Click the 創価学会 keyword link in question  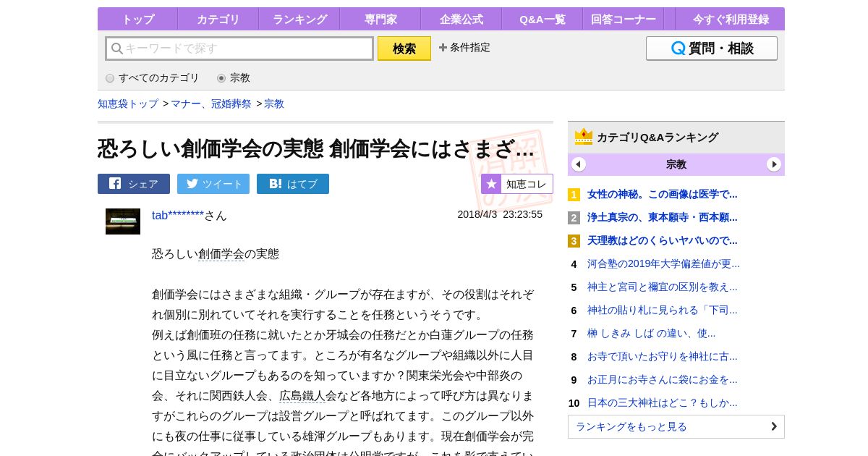click(x=221, y=254)
